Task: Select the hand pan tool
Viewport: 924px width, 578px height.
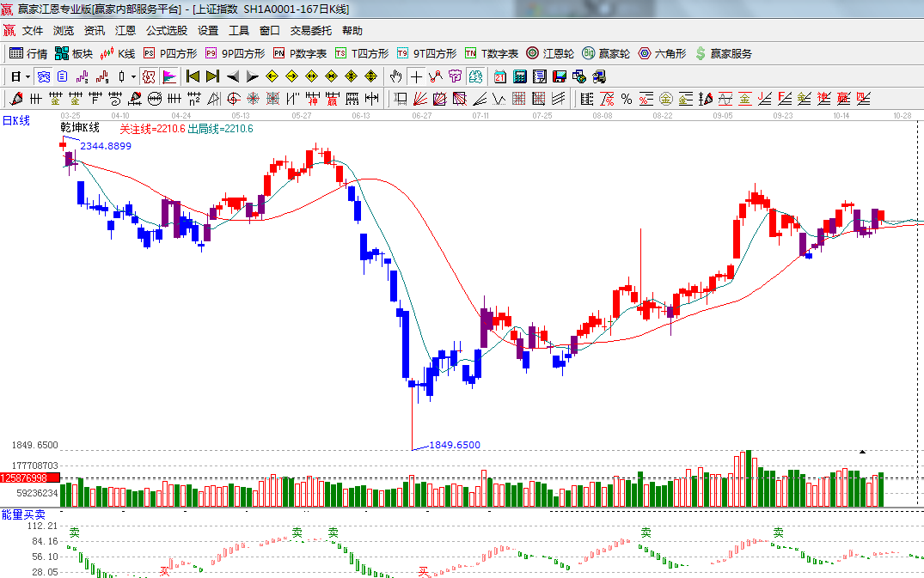Action: (x=396, y=76)
